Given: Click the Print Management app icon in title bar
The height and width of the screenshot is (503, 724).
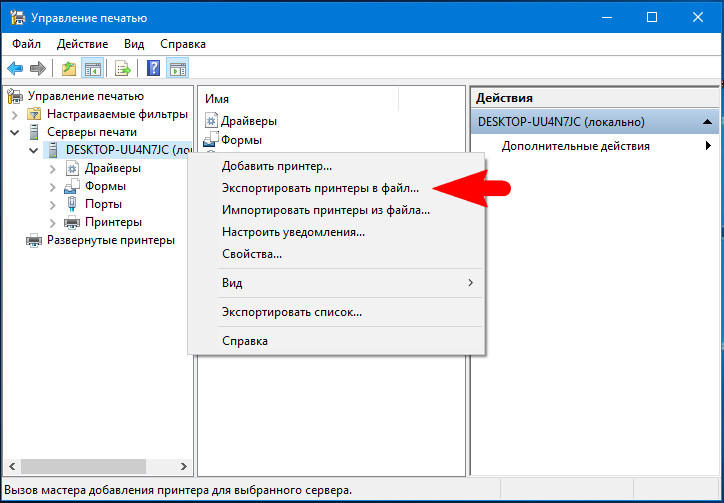Looking at the screenshot, I should 18,18.
